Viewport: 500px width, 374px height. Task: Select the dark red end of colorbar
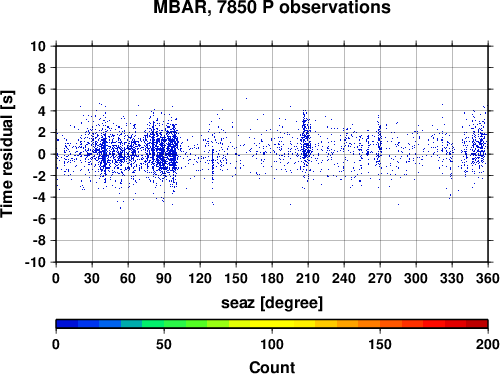[x=477, y=324]
